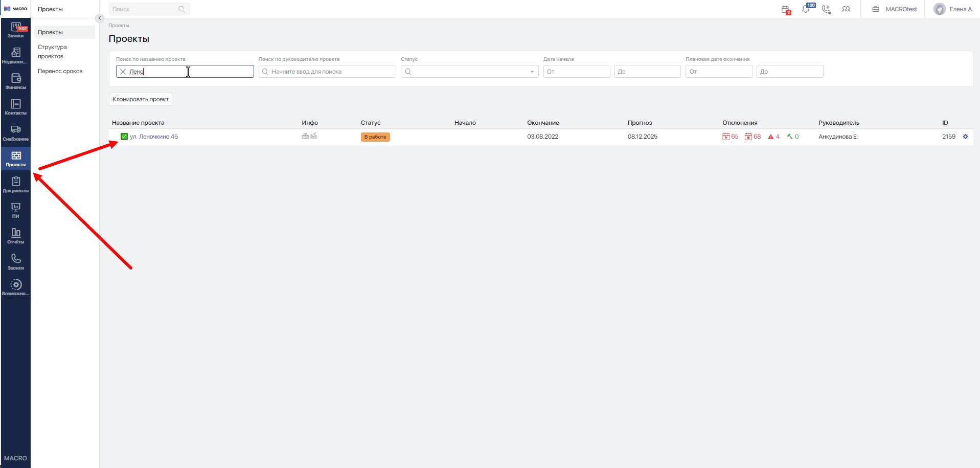This screenshot has height=468, width=980.
Task: Collapse the side panel with chevron
Action: pos(100,18)
